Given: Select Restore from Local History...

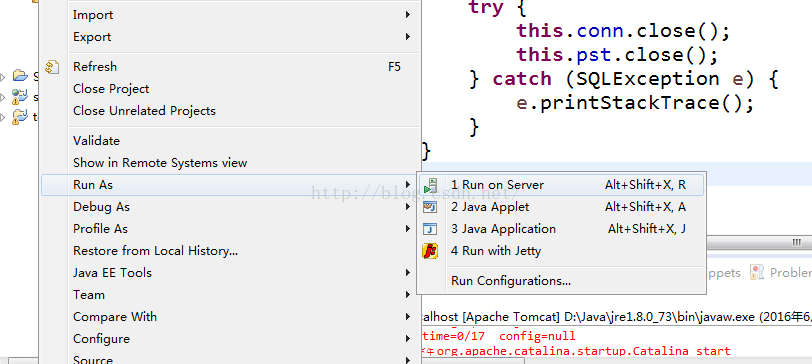Looking at the screenshot, I should [230, 251].
